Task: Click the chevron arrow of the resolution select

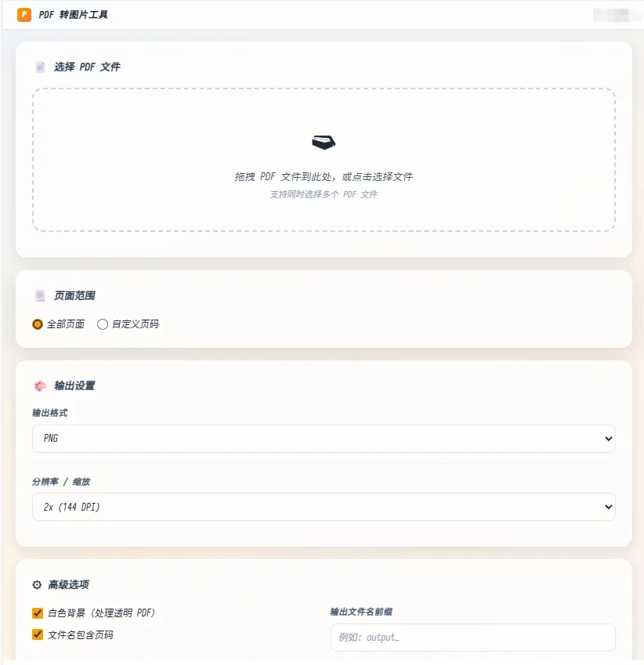Action: (609, 507)
